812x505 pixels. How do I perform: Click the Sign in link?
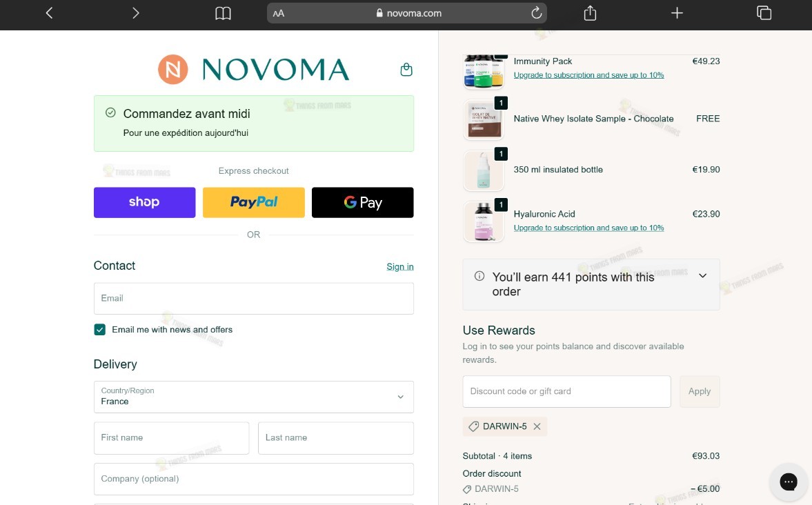coord(399,267)
